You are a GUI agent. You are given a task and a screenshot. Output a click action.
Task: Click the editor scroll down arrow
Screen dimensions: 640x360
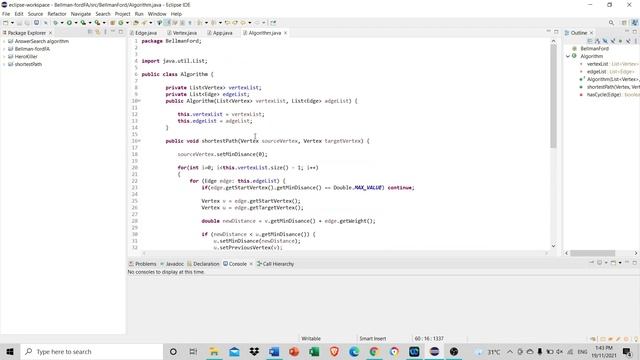(553, 246)
